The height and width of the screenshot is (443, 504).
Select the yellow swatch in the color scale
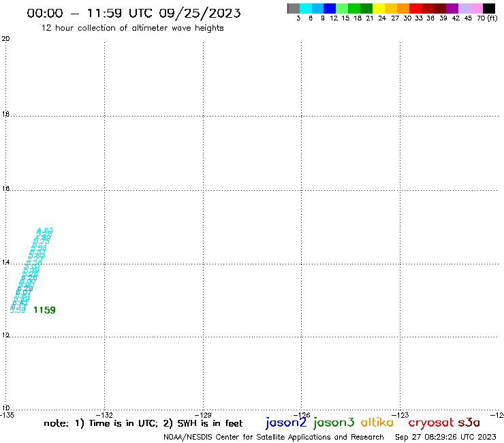[x=379, y=9]
